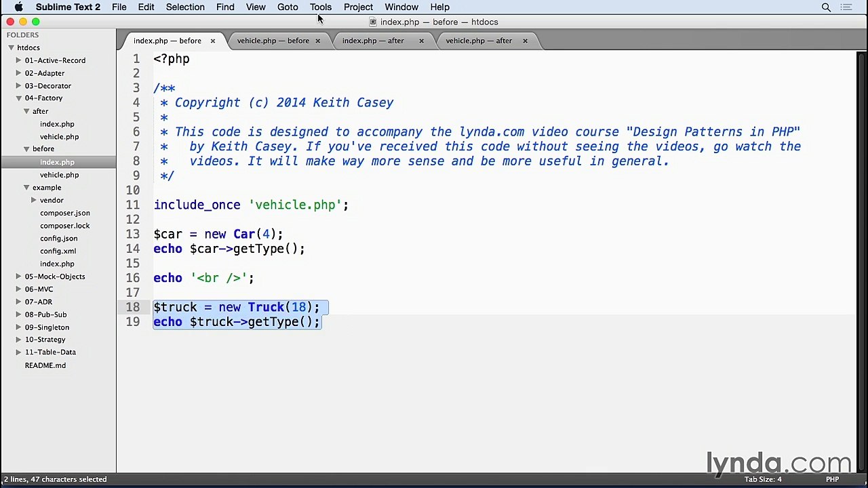This screenshot has height=488, width=868.
Task: Expand the 10-Strategy folder
Action: [19, 340]
